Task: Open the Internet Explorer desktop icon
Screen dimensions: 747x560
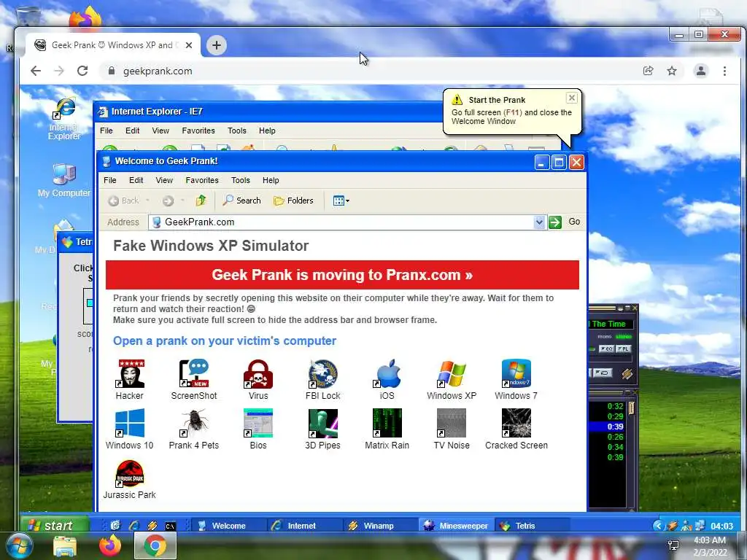Action: pyautogui.click(x=64, y=119)
